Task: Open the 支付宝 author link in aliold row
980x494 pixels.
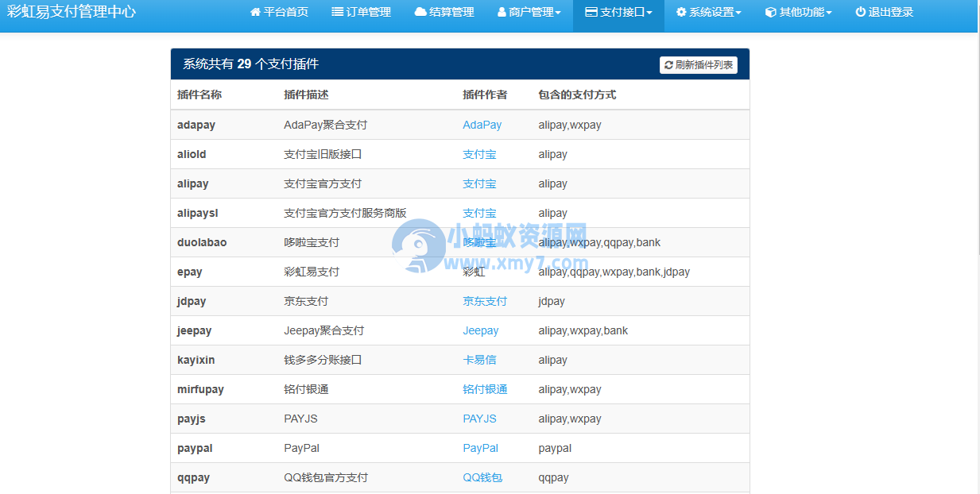Action: coord(479,154)
